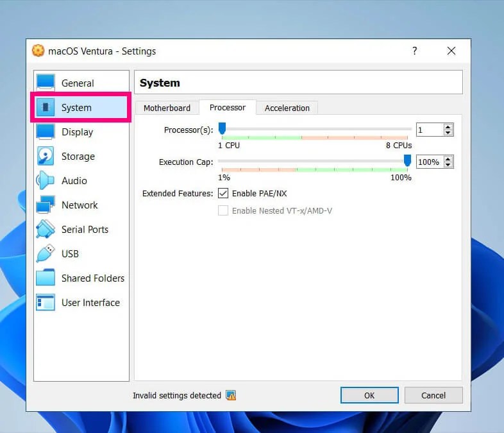Open the General settings label
Viewport: 504px width, 433px height.
[78, 83]
